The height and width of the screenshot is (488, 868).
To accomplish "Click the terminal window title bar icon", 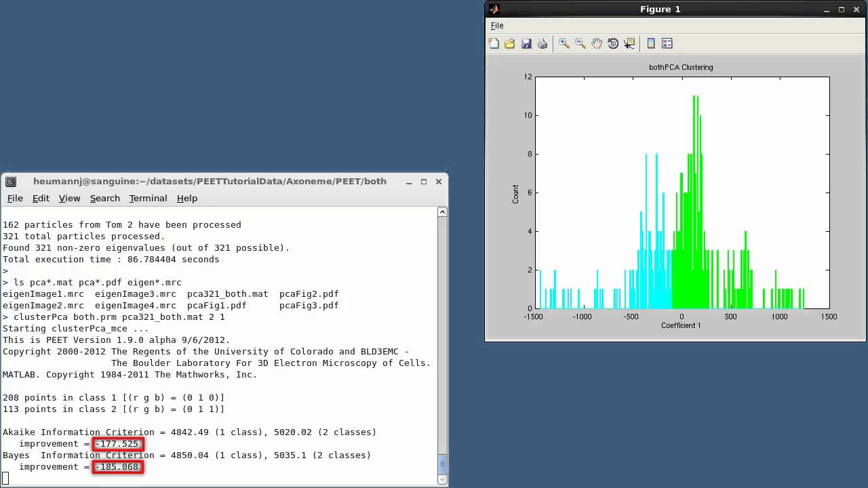I will tap(11, 182).
